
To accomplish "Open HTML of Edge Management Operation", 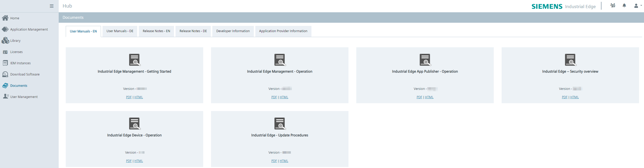I will [x=284, y=97].
